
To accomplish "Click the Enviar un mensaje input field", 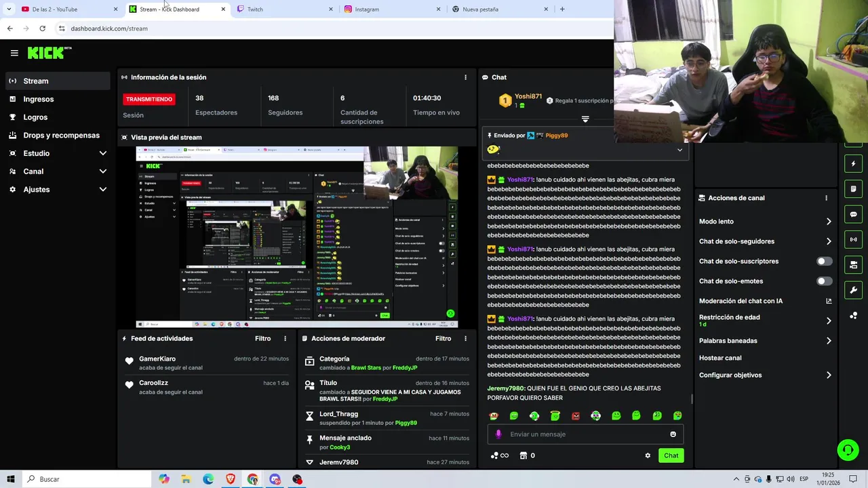I will (x=585, y=434).
